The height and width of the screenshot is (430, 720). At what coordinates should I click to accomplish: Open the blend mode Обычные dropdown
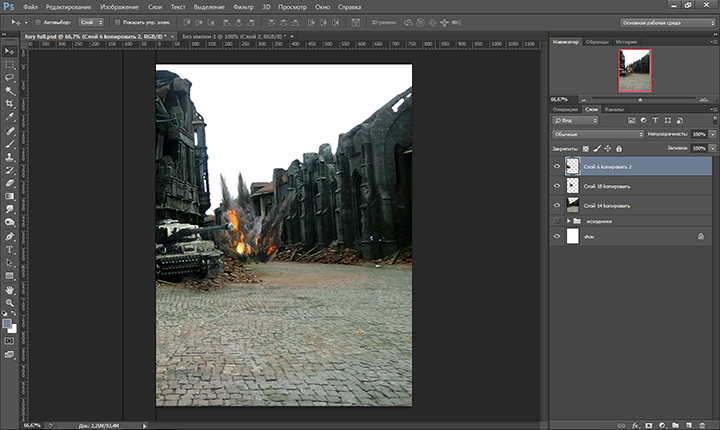[x=598, y=134]
